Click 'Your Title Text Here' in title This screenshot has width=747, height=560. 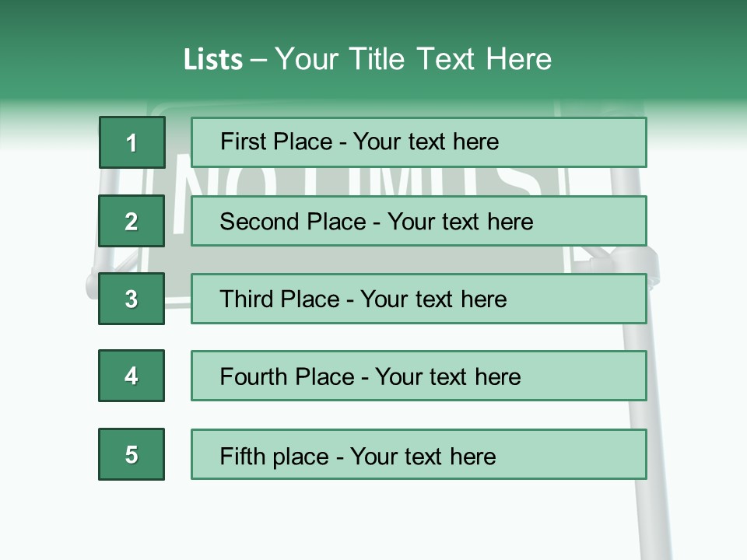(413, 60)
